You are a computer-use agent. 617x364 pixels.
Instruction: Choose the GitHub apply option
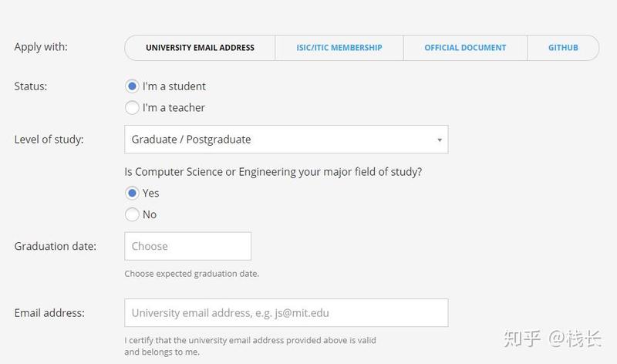tap(563, 48)
